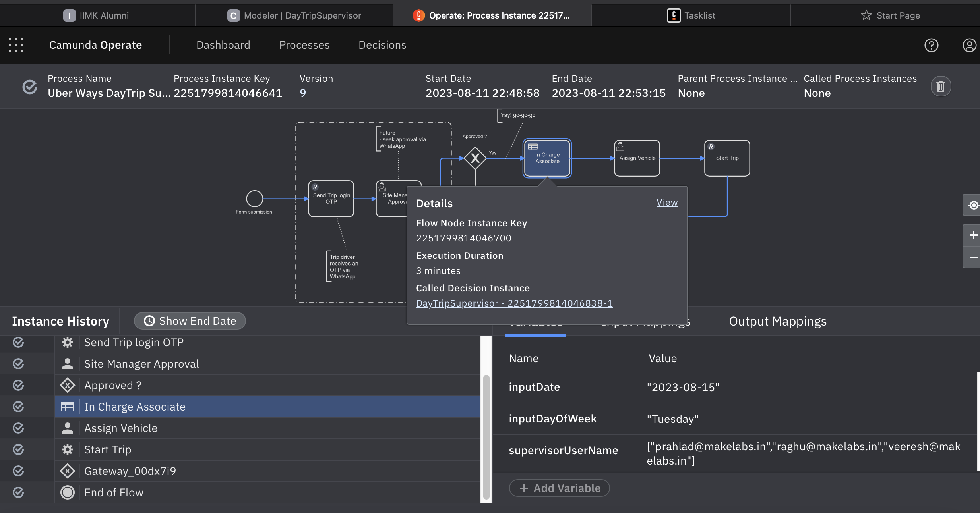Open the Decisions navigation item
The height and width of the screenshot is (513, 980).
[382, 45]
